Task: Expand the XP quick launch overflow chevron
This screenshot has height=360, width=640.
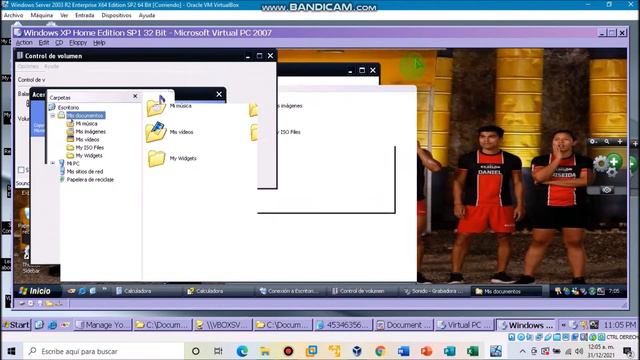Action: click(104, 289)
